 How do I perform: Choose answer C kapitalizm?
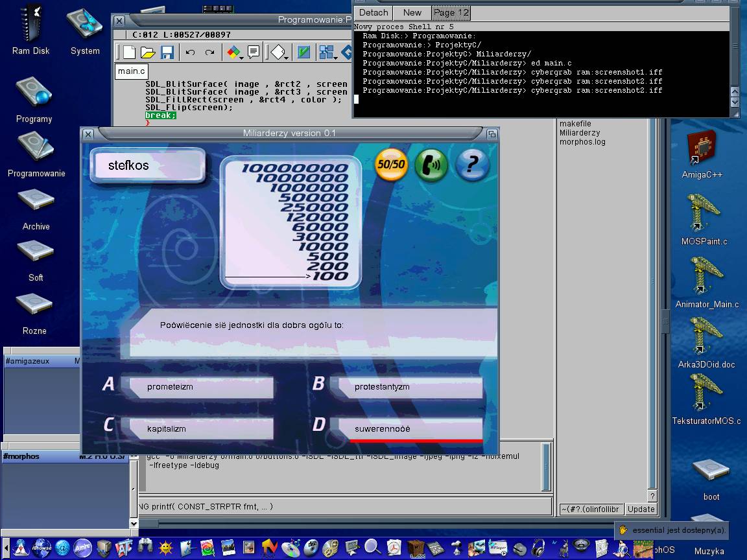tap(202, 428)
